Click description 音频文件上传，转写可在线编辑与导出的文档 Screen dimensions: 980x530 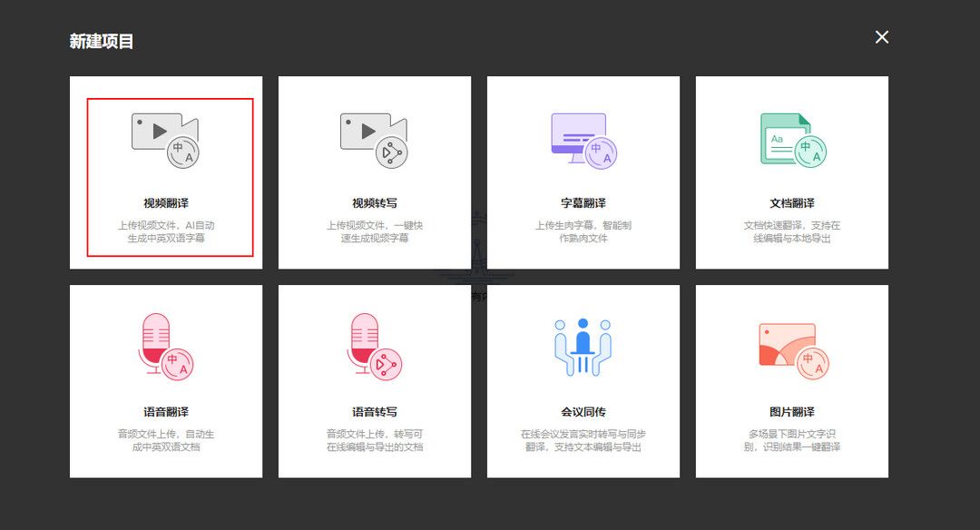pos(375,441)
